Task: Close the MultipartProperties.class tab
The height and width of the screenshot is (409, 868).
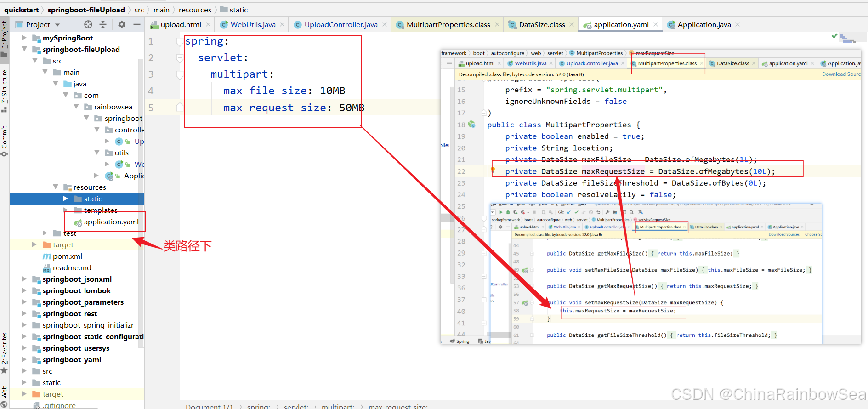Action: (497, 24)
